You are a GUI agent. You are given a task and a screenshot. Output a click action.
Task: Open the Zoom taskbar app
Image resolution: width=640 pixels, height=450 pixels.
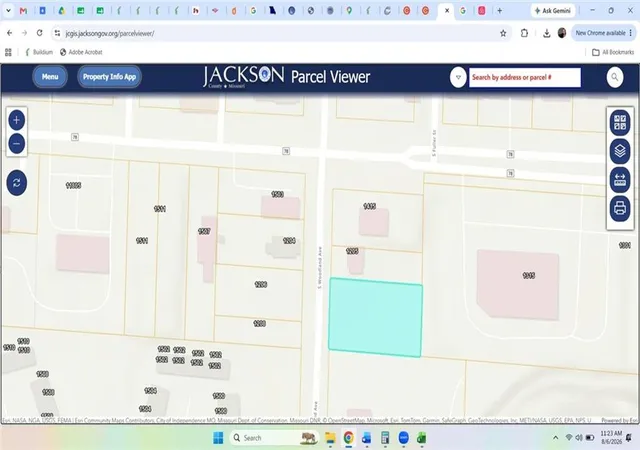point(403,438)
